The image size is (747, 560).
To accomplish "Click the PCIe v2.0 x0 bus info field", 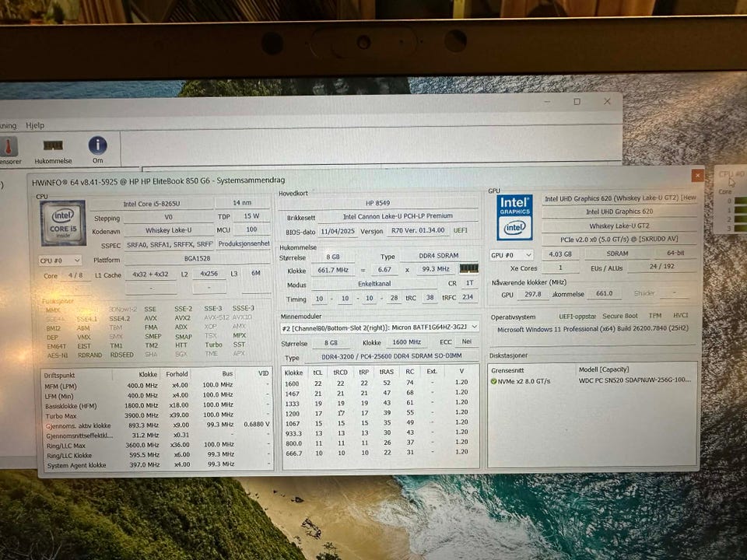I will coord(619,239).
